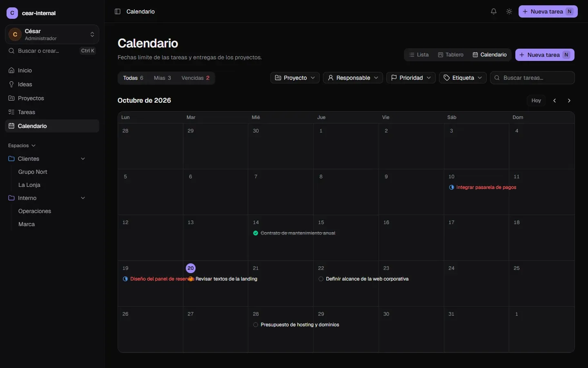Switch to Lista view
Screen dimensions: 588x368
pyautogui.click(x=419, y=55)
